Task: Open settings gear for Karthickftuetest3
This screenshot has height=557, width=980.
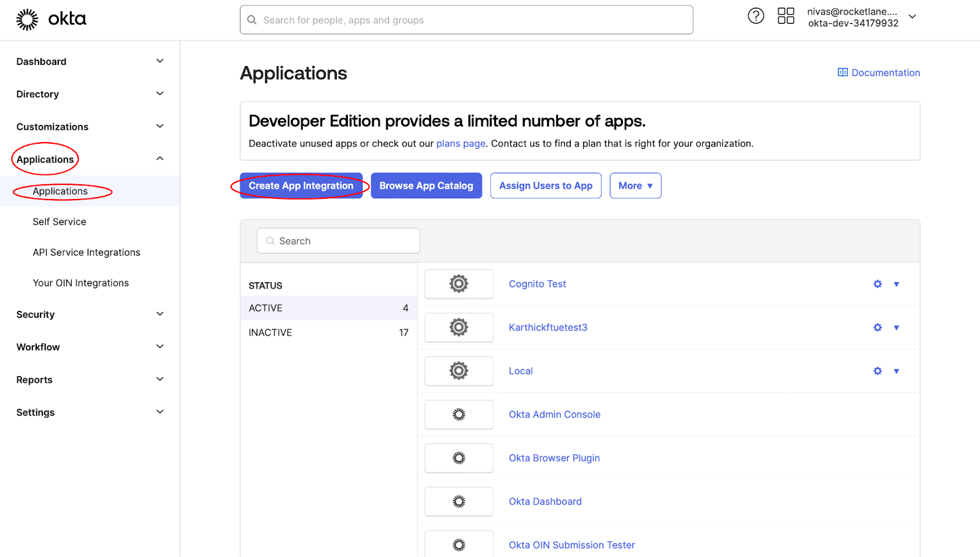Action: click(878, 327)
